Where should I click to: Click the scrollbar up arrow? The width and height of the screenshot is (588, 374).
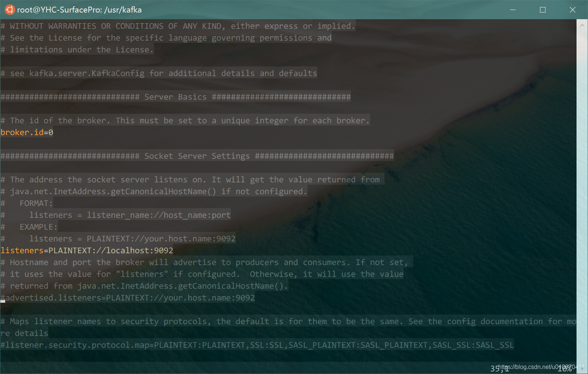582,25
